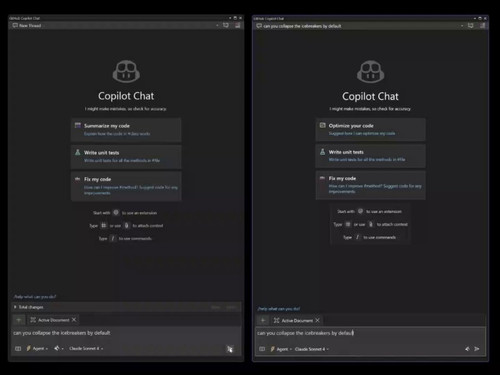Click the rightmost header toolbar icon in right window
Viewport: 500px width, 375px height.
(482, 26)
